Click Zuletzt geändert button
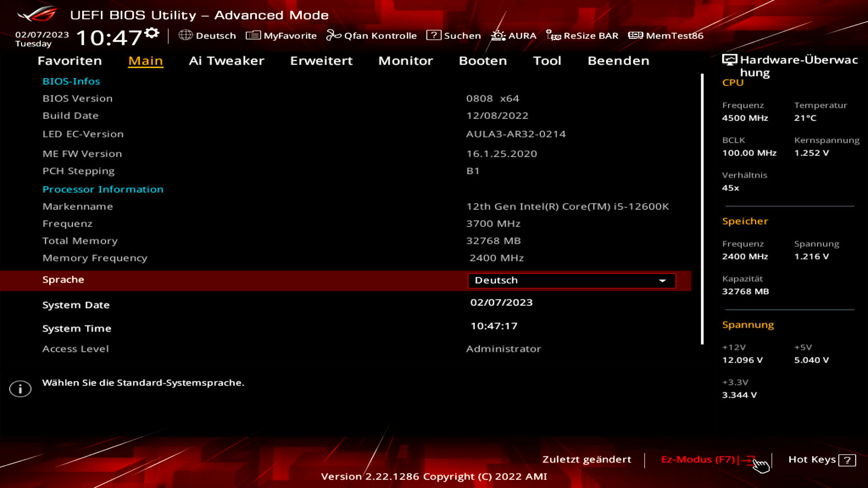The height and width of the screenshot is (488, 868). pos(586,460)
